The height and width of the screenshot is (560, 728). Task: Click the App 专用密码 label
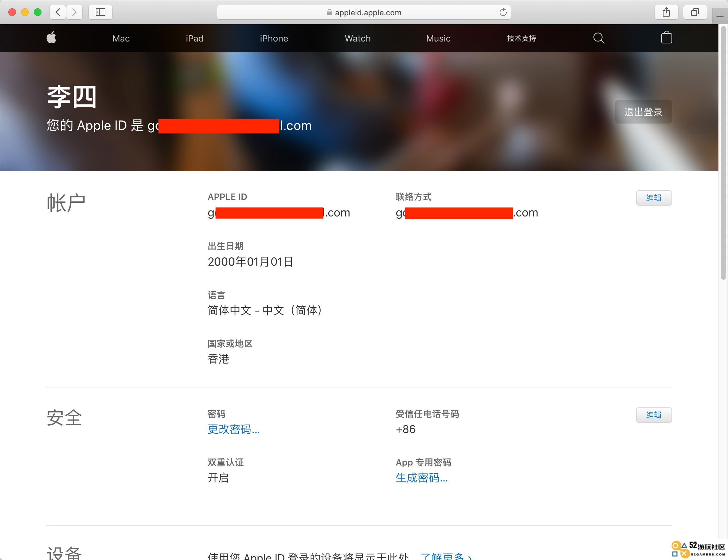coord(423,462)
